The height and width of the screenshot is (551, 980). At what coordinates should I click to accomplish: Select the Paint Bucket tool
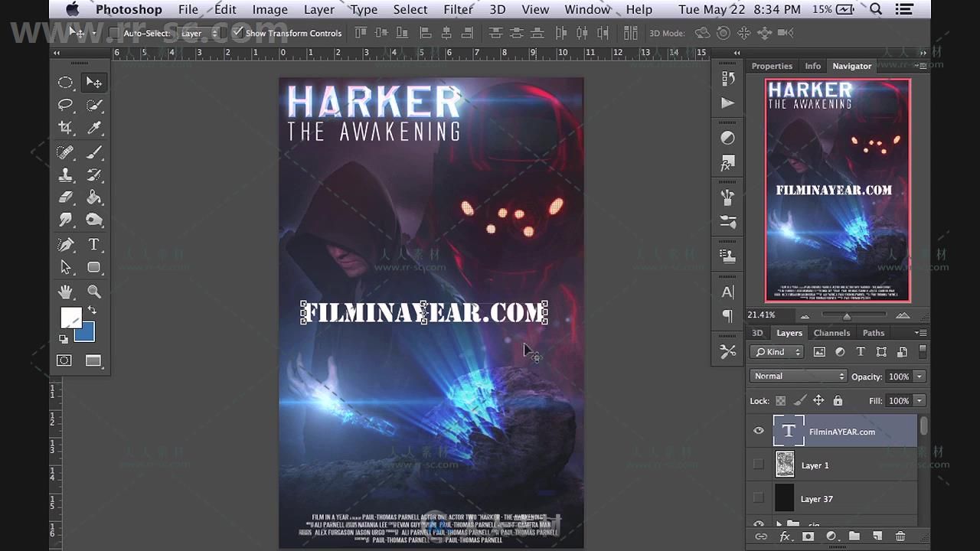93,197
